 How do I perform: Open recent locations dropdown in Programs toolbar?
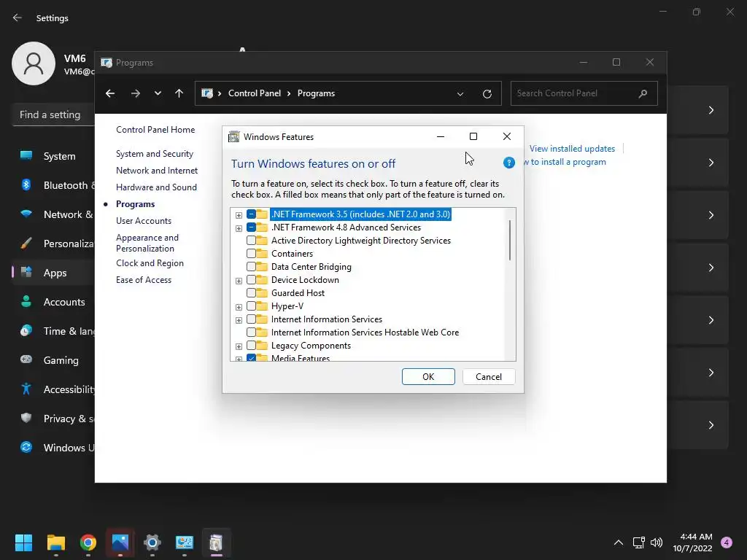[x=158, y=93]
